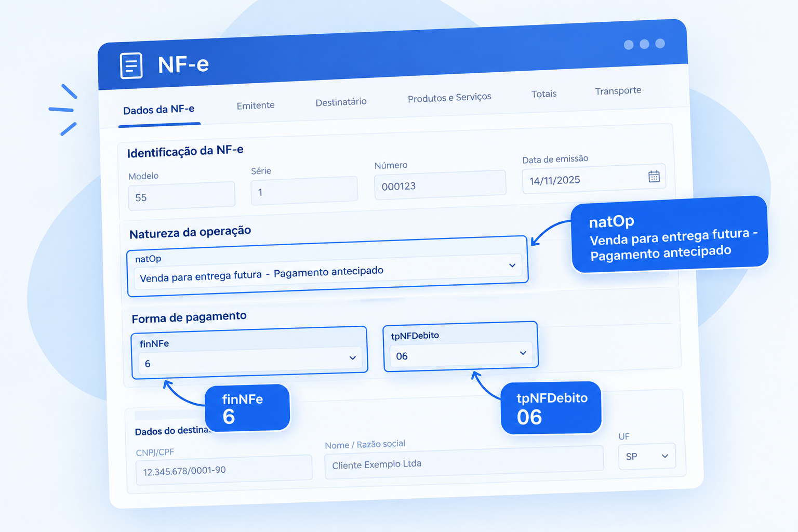Click the Natureza da operação heading

190,232
